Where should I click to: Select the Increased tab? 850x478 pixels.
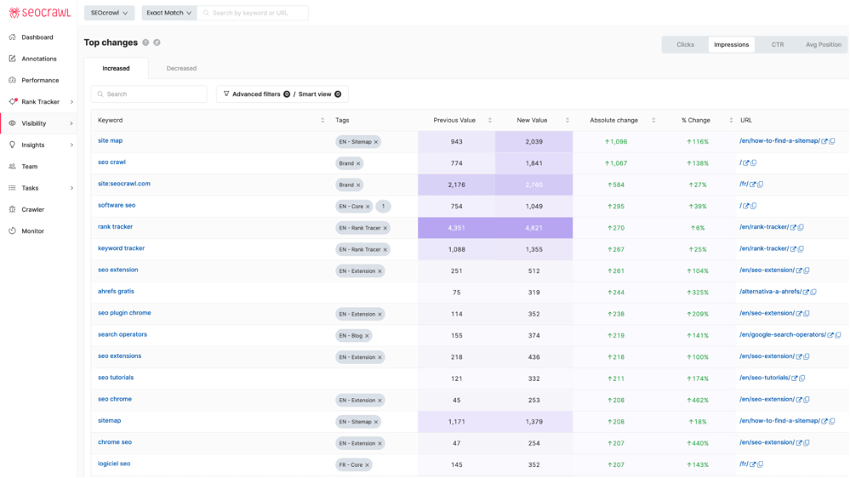pos(116,68)
